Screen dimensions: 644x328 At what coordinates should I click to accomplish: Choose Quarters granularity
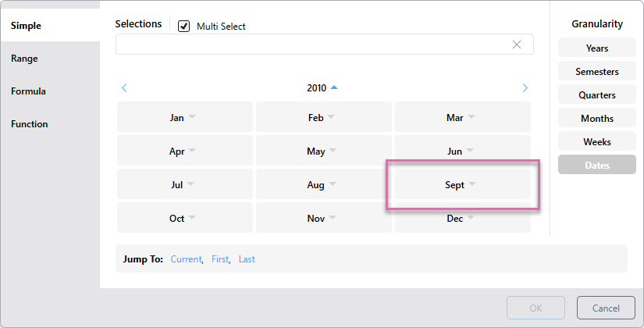596,95
